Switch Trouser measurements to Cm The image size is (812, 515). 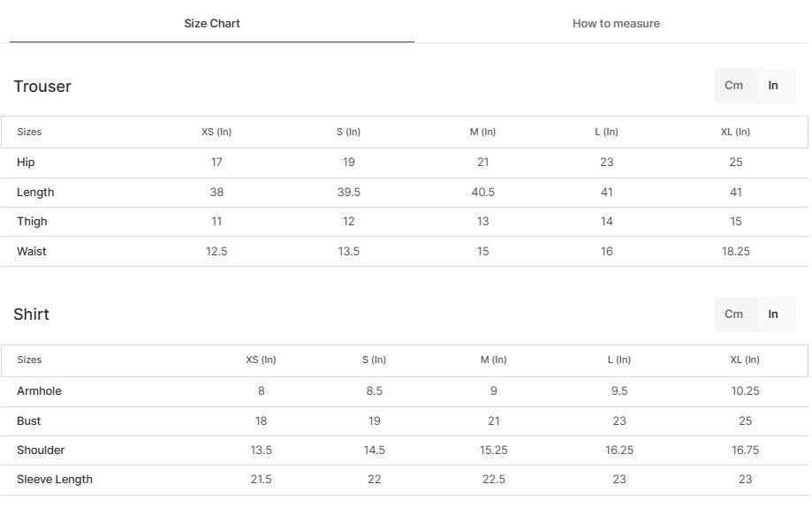tap(734, 86)
